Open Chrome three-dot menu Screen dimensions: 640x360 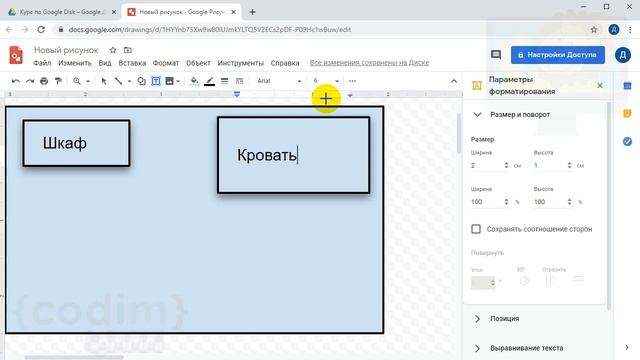click(630, 30)
